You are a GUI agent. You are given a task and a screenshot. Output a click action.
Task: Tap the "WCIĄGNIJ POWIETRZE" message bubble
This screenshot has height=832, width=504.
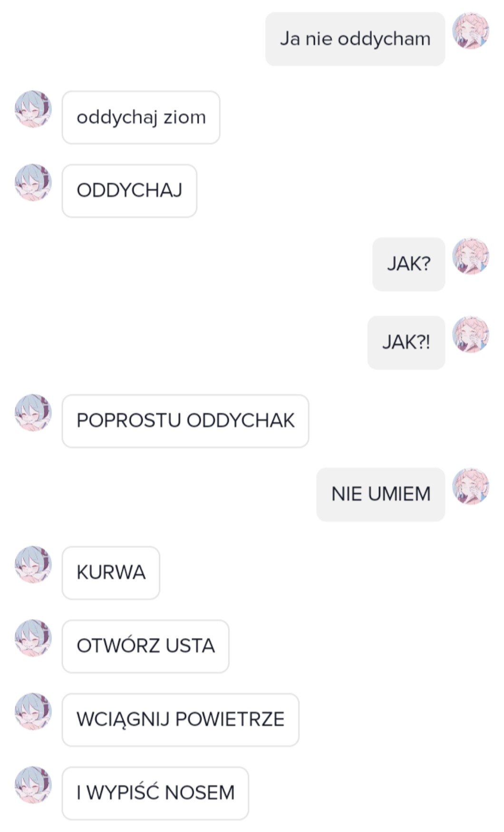click(x=181, y=719)
